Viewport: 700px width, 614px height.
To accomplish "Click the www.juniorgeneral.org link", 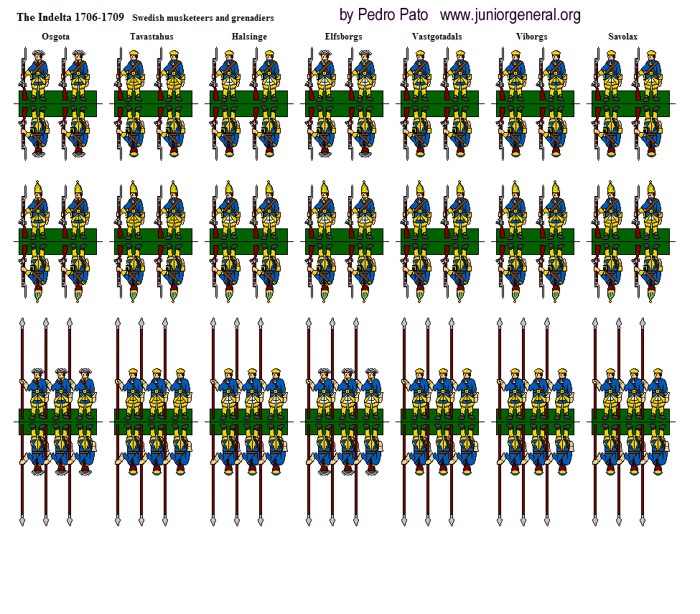I will 510,14.
